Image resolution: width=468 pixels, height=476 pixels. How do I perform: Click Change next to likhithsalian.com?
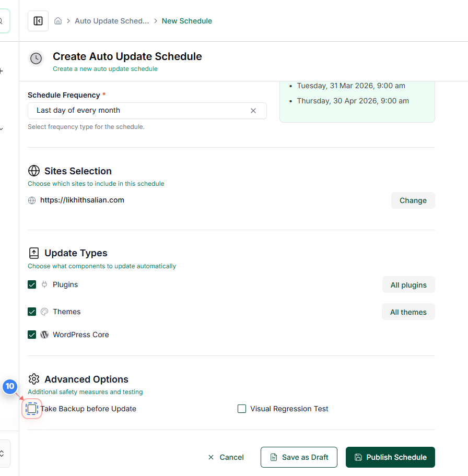click(x=413, y=200)
